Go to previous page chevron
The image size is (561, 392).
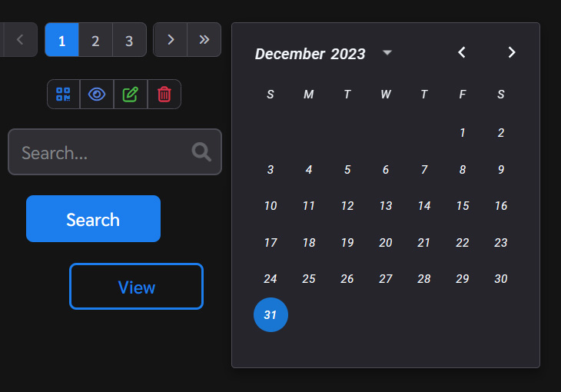(x=21, y=39)
